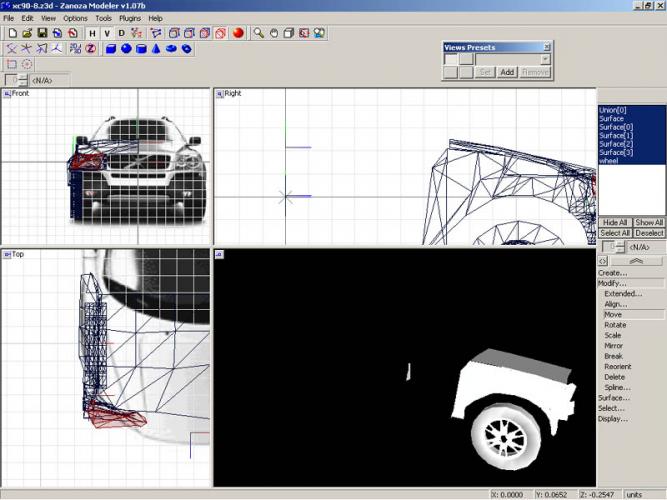Click the round Z logo icon
Screen dimensions: 667x500
point(89,48)
